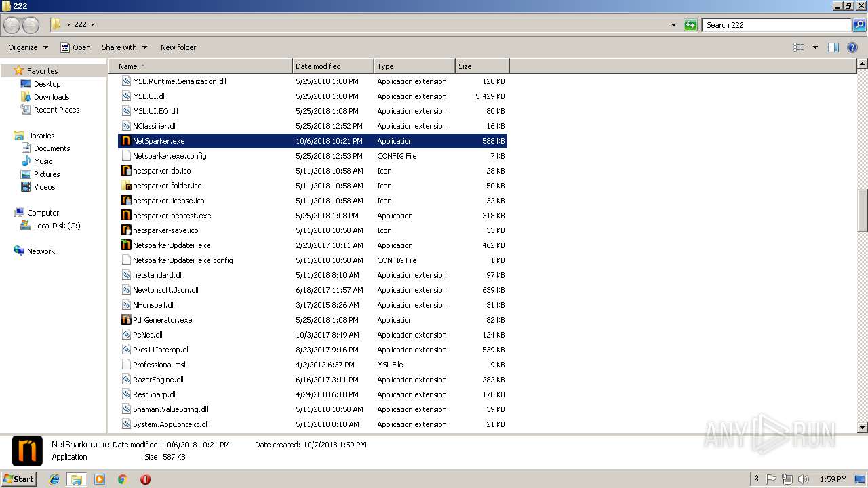Select the netsparker-db.ico icon

pos(125,171)
